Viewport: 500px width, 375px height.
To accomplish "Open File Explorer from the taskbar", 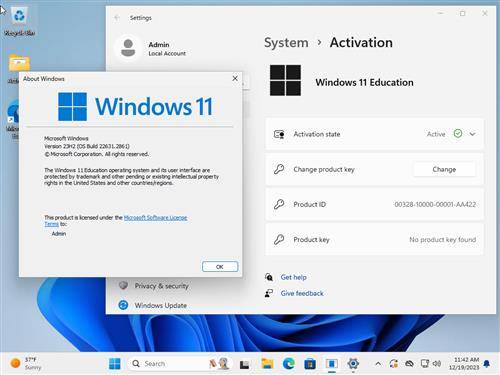I will pyautogui.click(x=267, y=364).
